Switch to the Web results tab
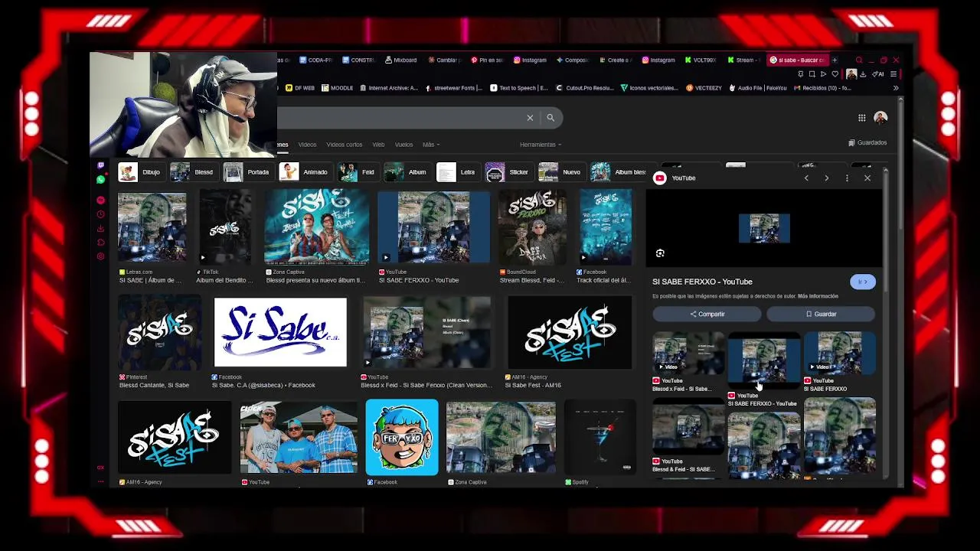The image size is (980, 551). 378,145
